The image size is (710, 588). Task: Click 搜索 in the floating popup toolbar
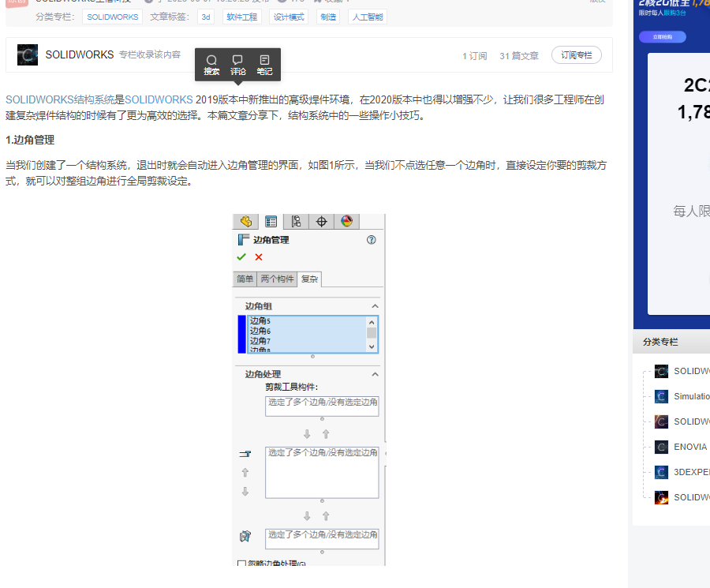tap(211, 65)
